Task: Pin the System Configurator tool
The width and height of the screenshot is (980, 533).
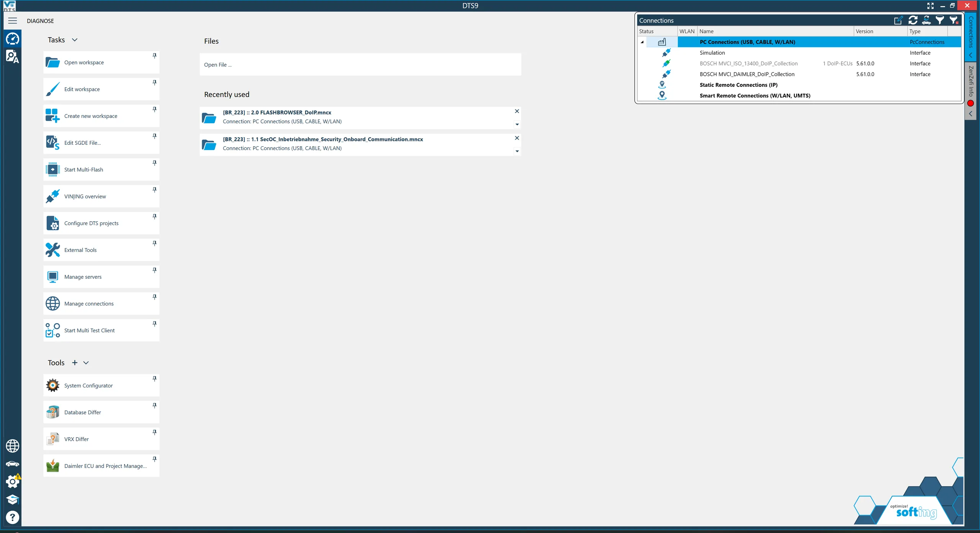Action: coord(155,379)
